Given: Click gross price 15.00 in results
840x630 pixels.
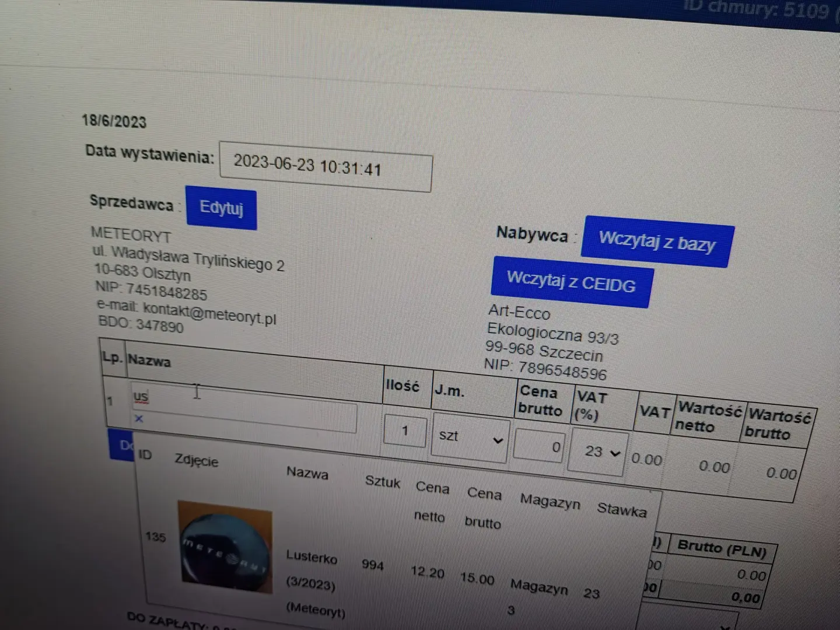Looking at the screenshot, I should point(477,579).
